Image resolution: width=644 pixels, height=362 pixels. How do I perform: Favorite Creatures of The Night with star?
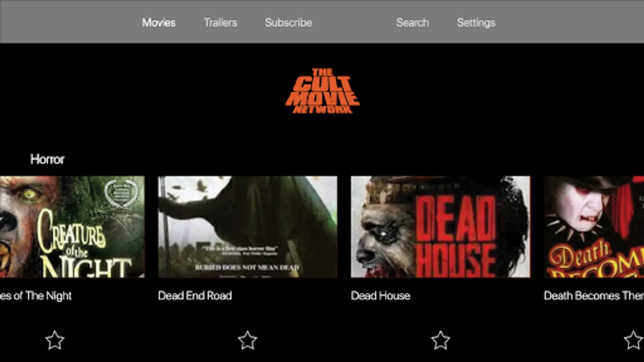(54, 340)
